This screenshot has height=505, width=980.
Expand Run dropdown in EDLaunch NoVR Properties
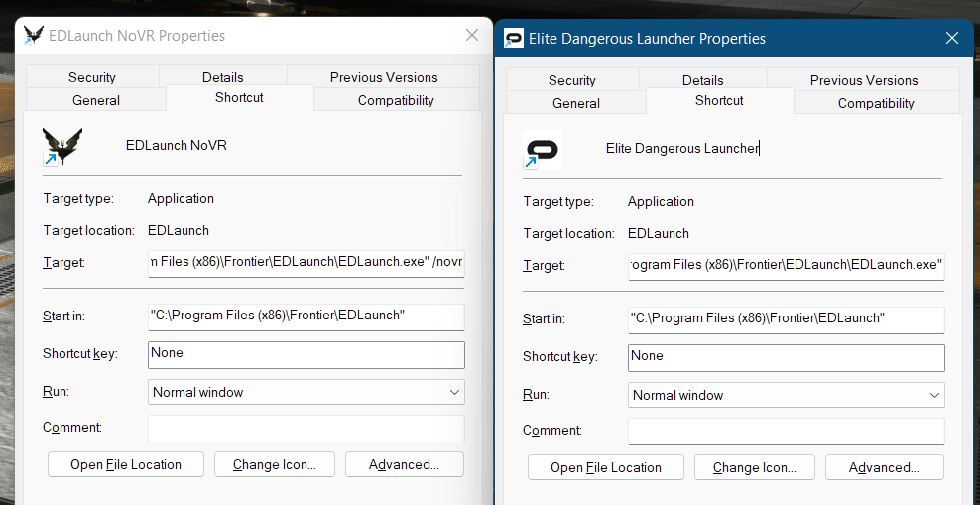click(x=306, y=393)
